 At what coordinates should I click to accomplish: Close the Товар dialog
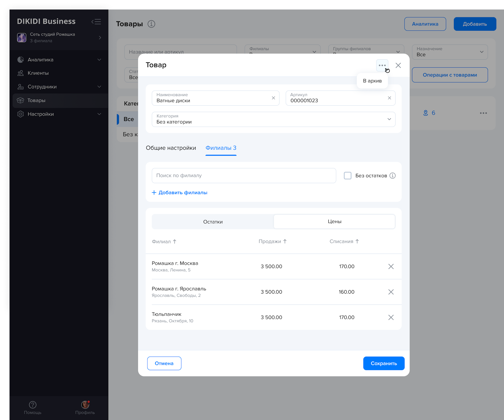398,65
